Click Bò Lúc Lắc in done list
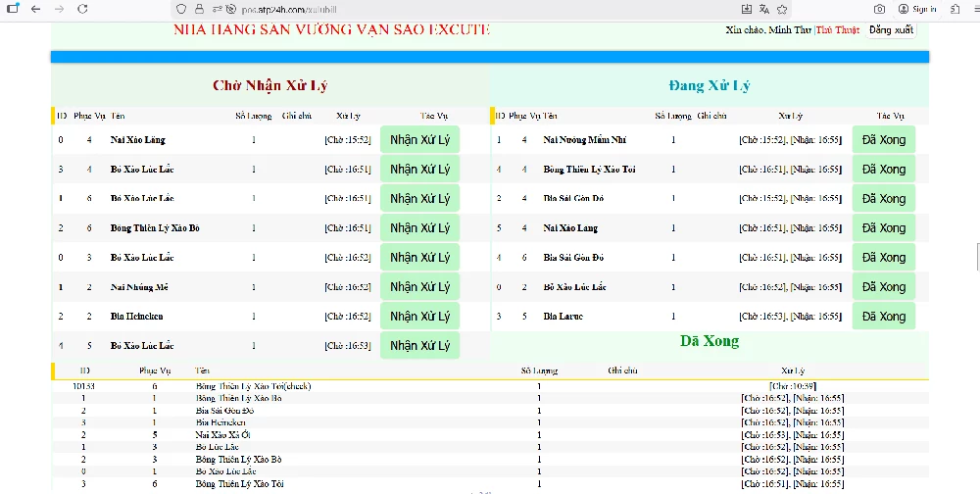 [217, 447]
